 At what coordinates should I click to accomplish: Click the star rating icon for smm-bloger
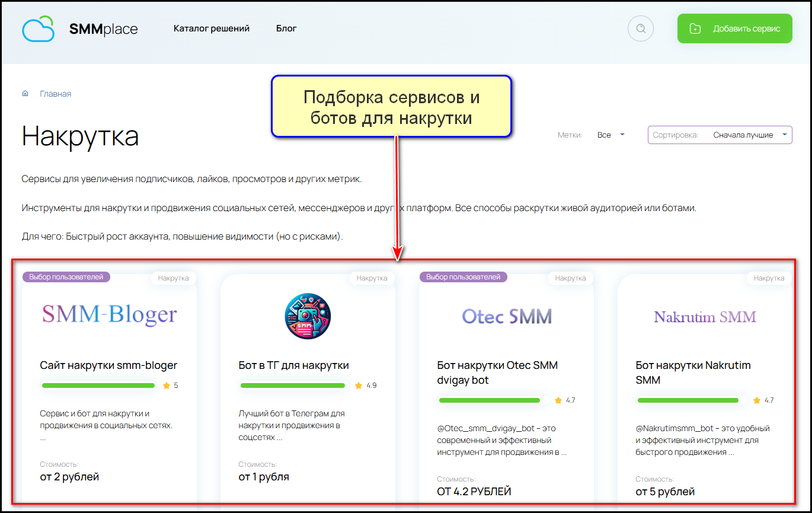point(166,385)
